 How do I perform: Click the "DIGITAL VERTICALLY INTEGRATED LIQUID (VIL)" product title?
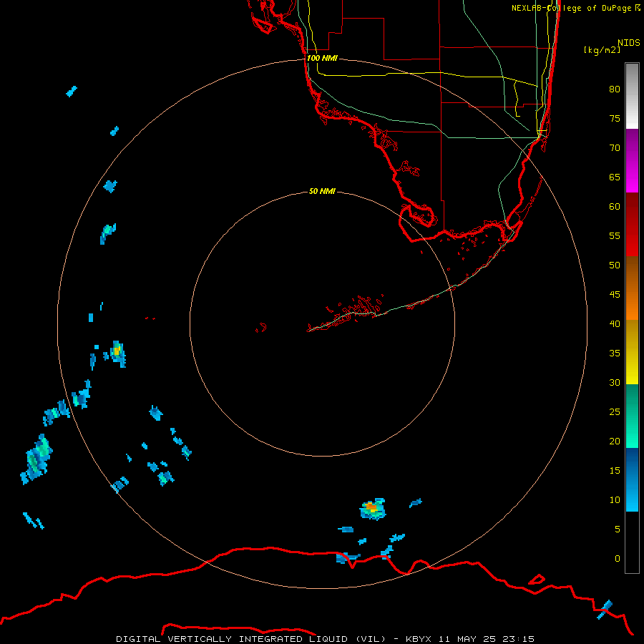click(x=251, y=639)
